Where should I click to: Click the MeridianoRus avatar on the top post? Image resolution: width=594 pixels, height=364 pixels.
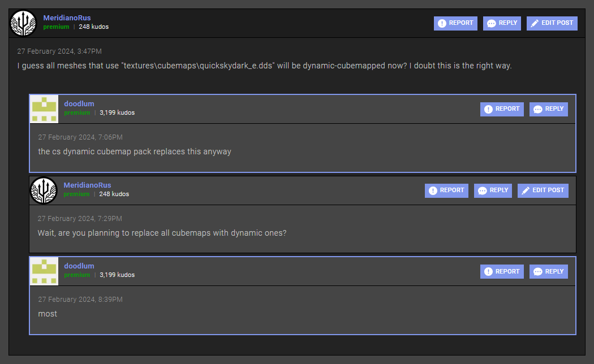tap(23, 23)
